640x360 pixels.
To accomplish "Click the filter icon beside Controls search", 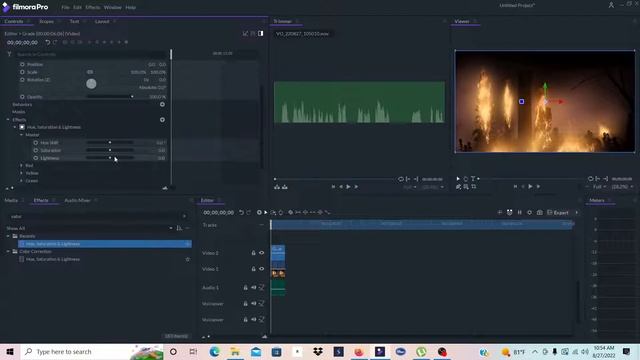I will pyautogui.click(x=9, y=54).
